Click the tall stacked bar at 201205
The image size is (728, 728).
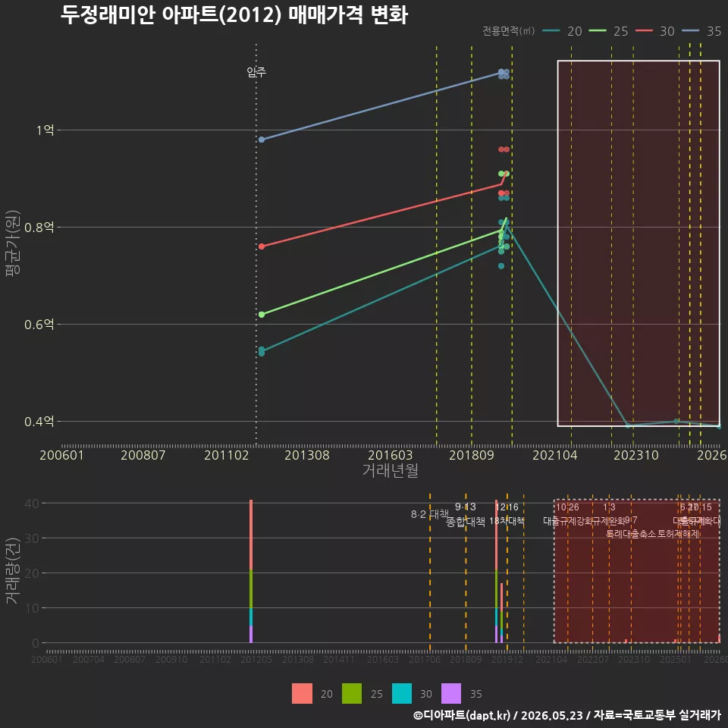[x=251, y=571]
